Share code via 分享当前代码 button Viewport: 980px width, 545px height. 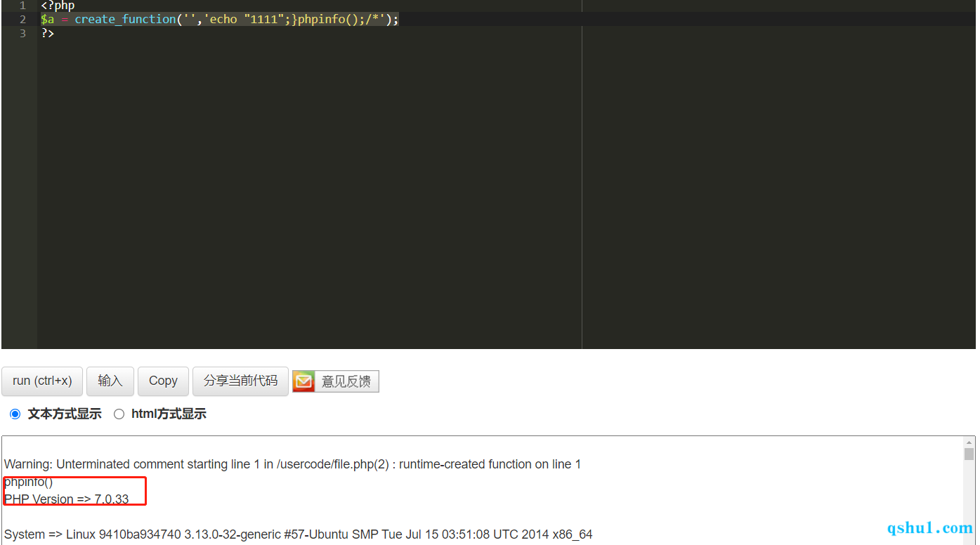[x=240, y=381]
